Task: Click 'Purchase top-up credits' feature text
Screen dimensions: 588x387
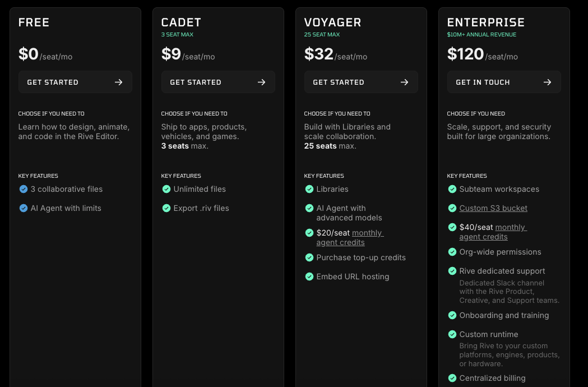Action: (x=361, y=257)
